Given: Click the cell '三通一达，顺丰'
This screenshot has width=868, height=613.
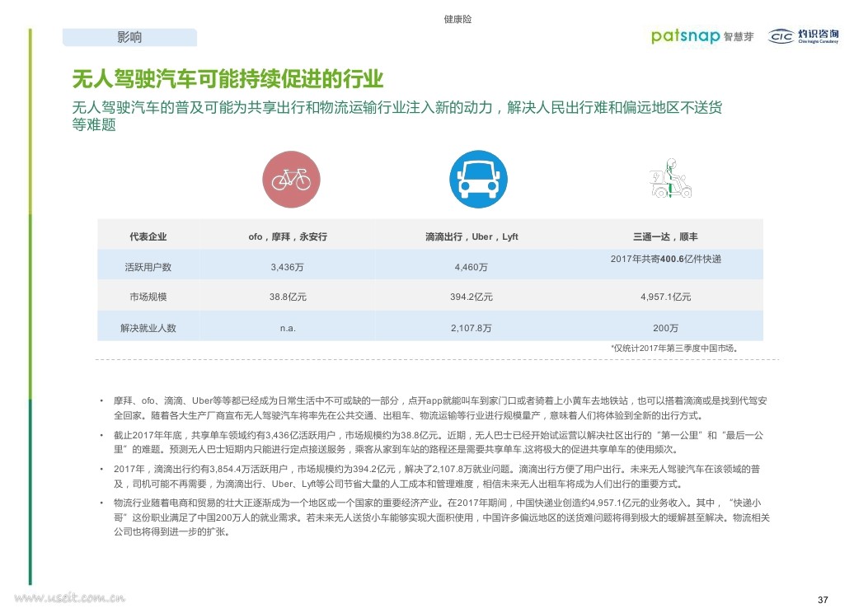Looking at the screenshot, I should pyautogui.click(x=665, y=236).
